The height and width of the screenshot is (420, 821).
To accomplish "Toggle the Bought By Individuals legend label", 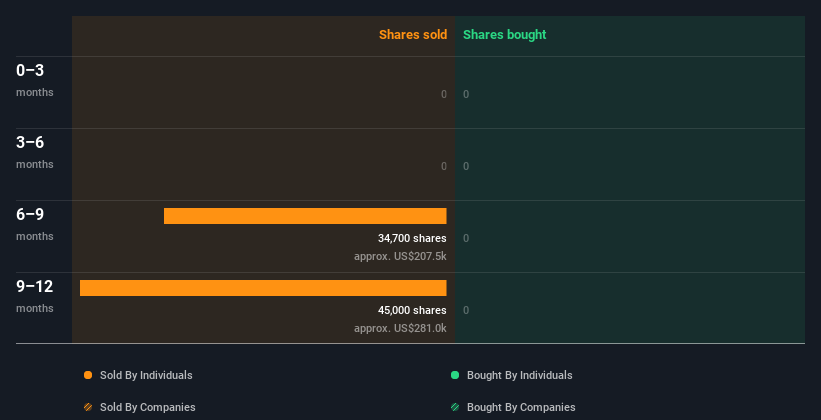I will (x=519, y=375).
